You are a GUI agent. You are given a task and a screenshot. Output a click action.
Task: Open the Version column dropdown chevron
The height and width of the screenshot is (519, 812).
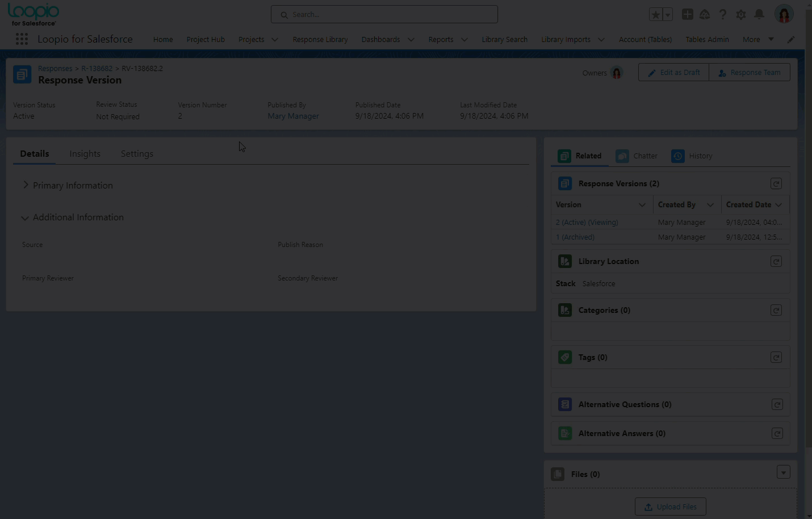(642, 205)
